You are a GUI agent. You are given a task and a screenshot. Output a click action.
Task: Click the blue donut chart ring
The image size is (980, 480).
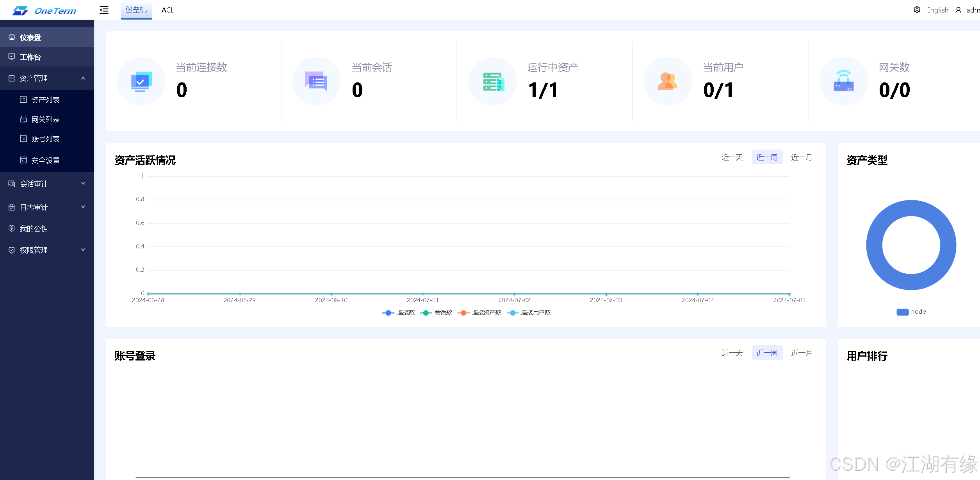pyautogui.click(x=874, y=245)
